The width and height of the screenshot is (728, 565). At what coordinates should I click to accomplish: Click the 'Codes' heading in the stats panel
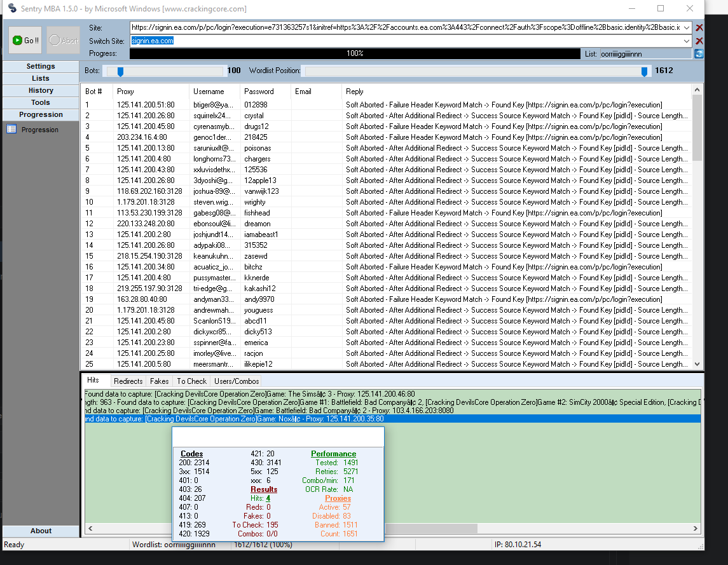point(192,454)
